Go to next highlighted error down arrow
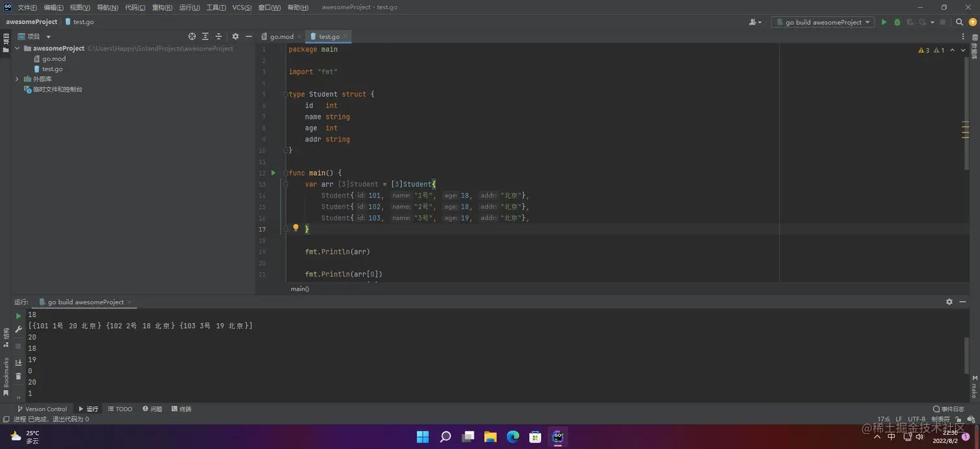 pos(962,50)
